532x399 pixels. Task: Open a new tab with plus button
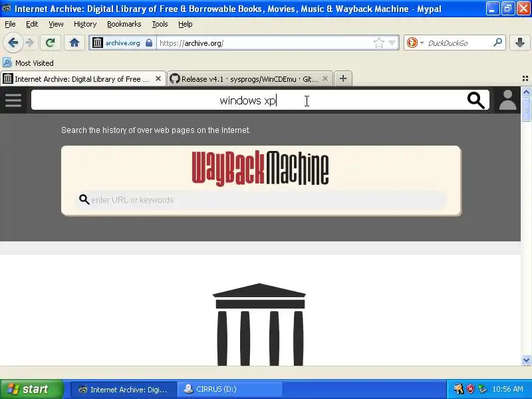tap(343, 78)
